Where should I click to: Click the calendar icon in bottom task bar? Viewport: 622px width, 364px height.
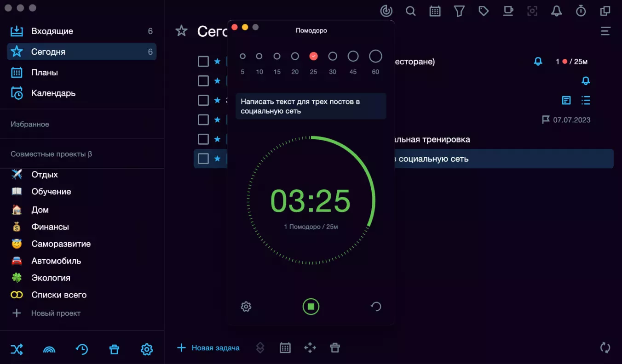pos(285,348)
